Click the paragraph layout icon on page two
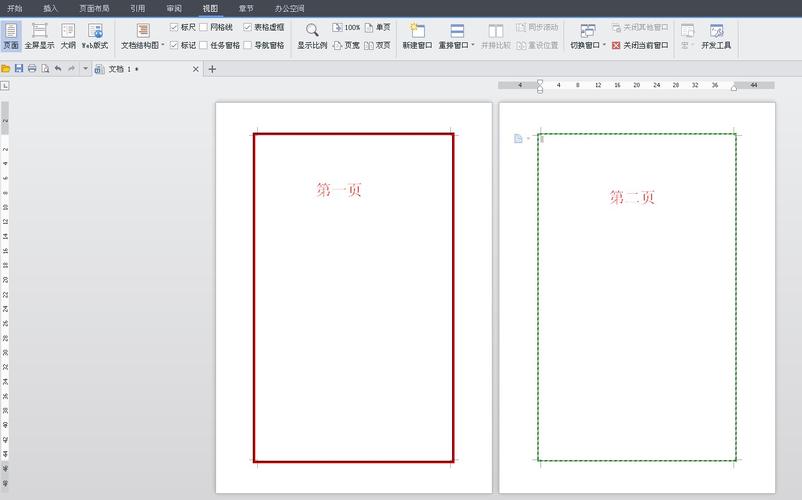The image size is (802, 500). tap(518, 139)
